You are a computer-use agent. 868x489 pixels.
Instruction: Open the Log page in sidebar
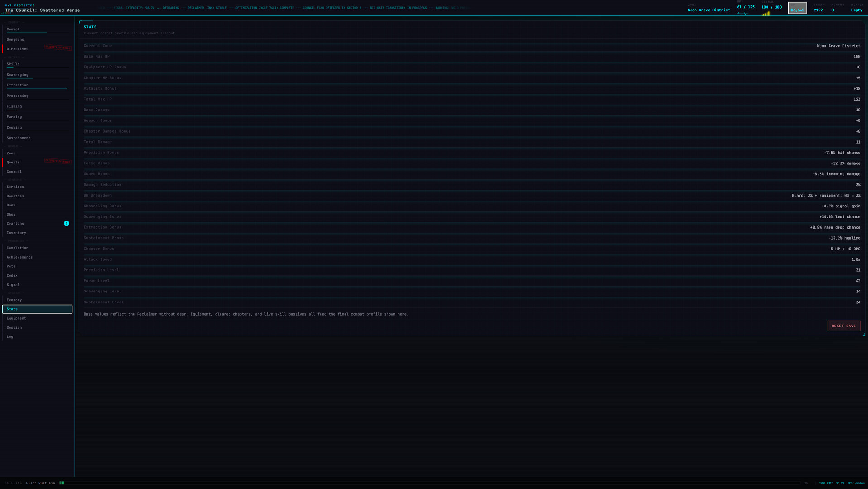click(10, 337)
